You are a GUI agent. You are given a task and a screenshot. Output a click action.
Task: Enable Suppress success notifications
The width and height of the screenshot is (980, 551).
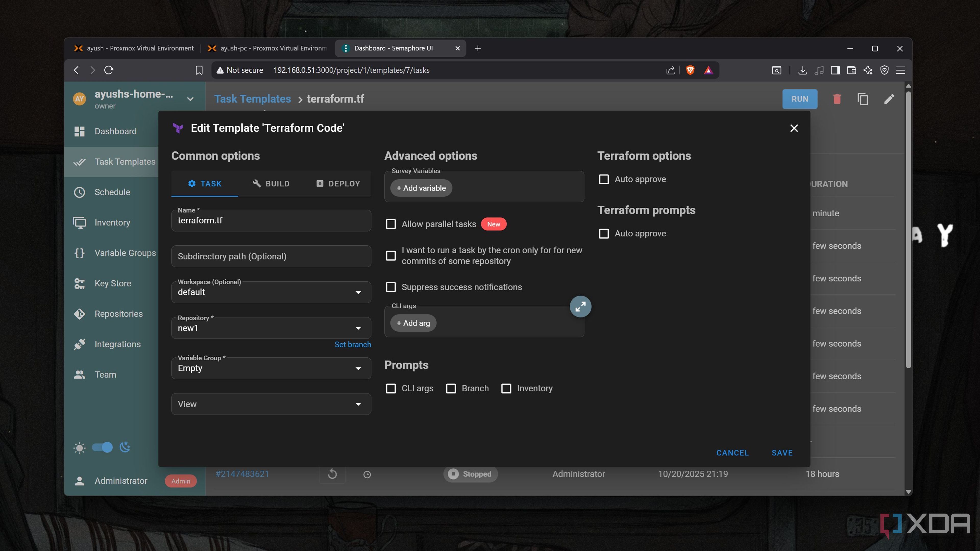point(391,287)
